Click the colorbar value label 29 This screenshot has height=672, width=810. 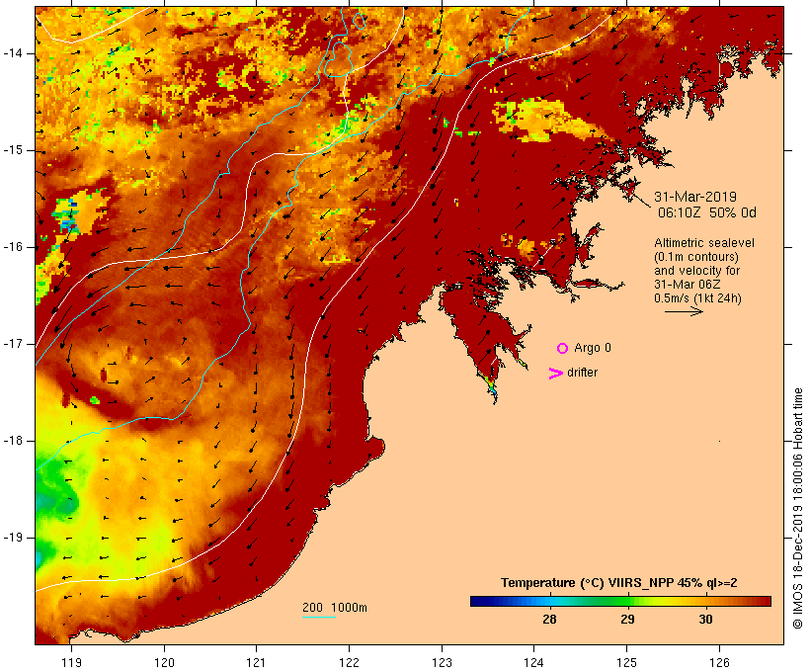click(627, 619)
